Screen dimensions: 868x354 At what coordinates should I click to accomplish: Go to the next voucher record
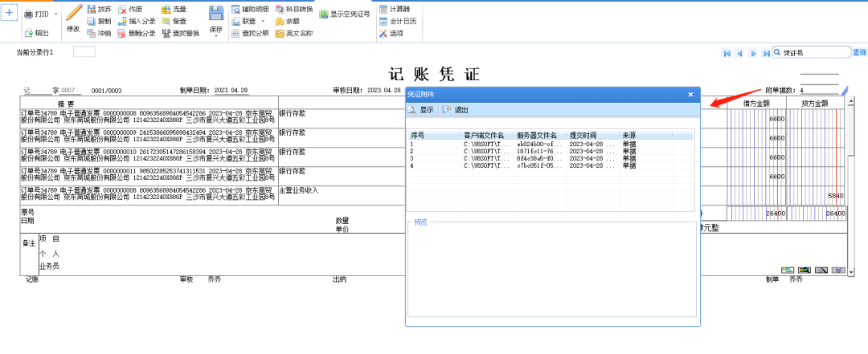[x=753, y=53]
